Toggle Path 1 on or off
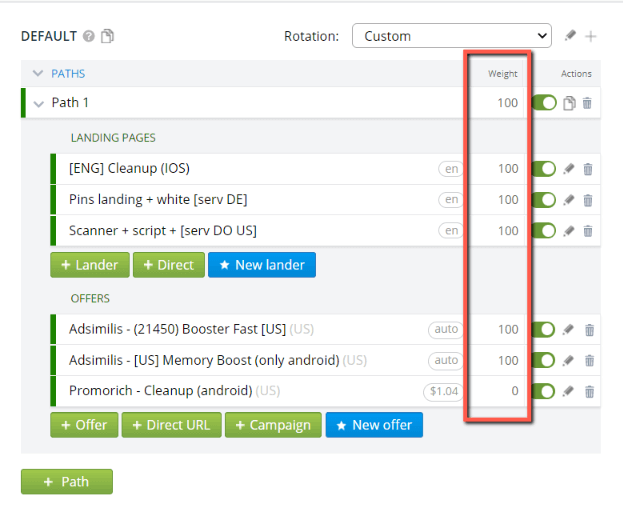This screenshot has height=506, width=623. [x=545, y=103]
